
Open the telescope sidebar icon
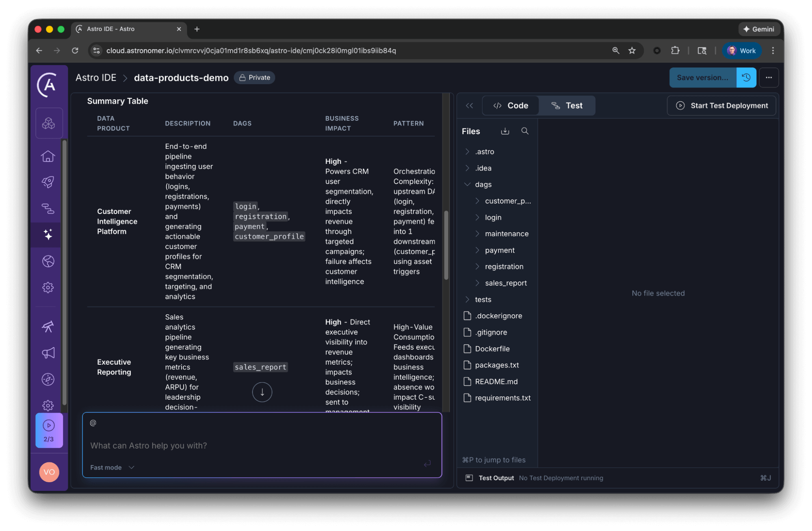48,326
